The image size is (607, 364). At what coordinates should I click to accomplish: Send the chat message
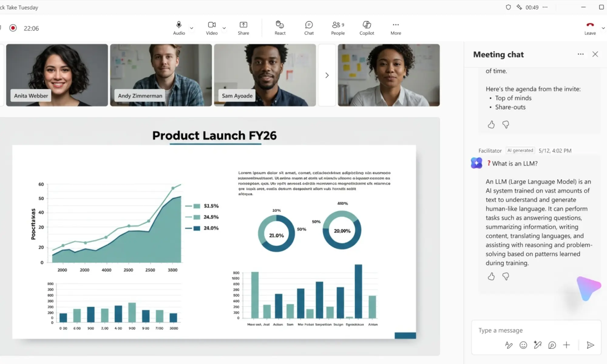coord(590,345)
